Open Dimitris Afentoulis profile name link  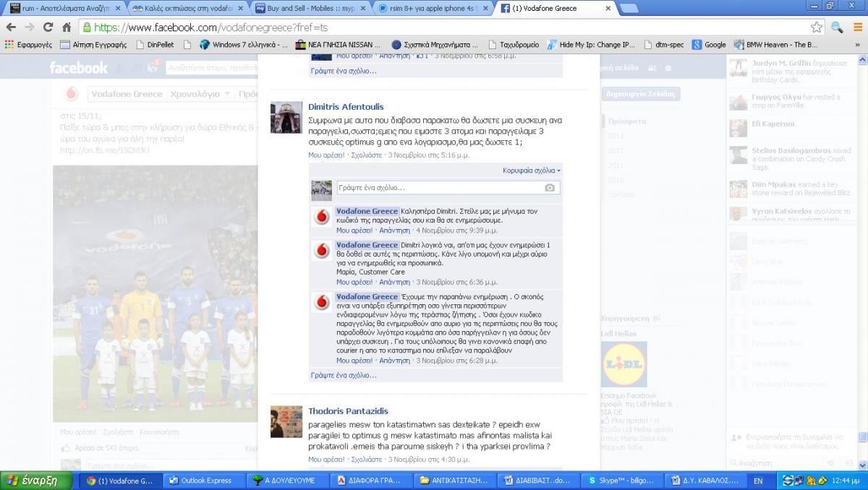click(346, 107)
